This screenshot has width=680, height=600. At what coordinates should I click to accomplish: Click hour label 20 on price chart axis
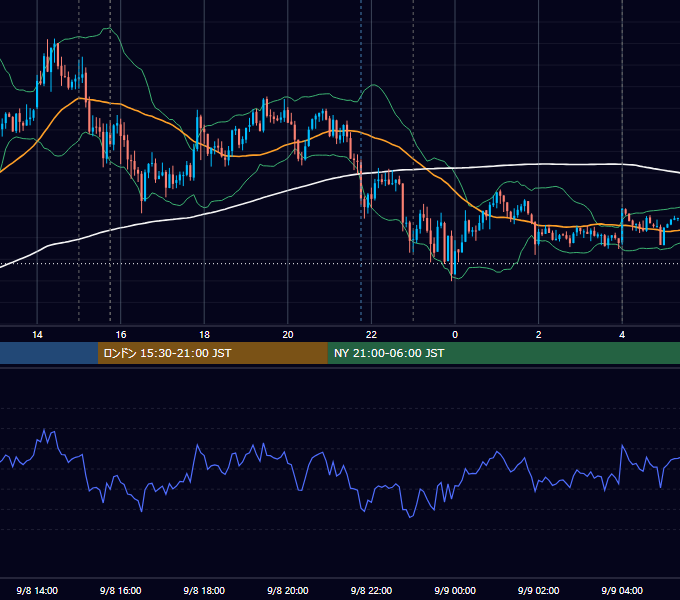coord(288,335)
